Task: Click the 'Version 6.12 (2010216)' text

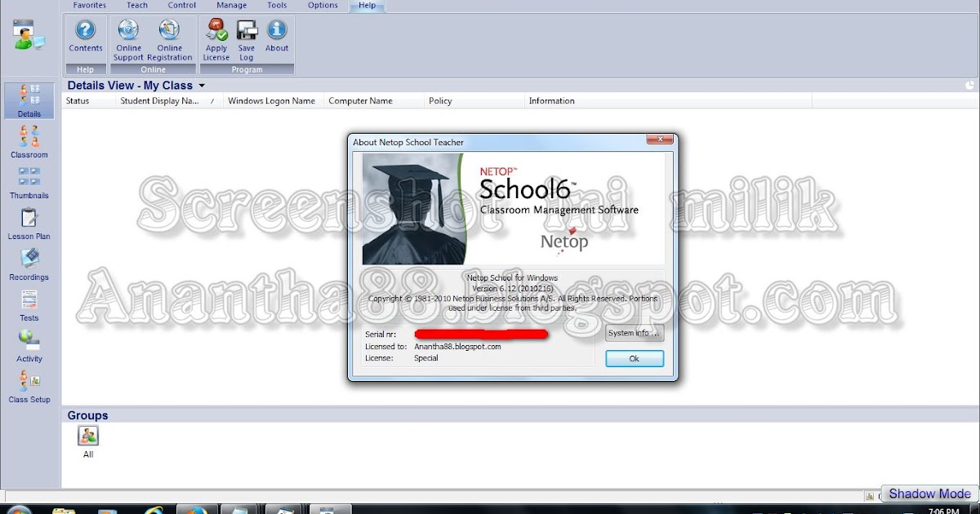Action: tap(512, 288)
